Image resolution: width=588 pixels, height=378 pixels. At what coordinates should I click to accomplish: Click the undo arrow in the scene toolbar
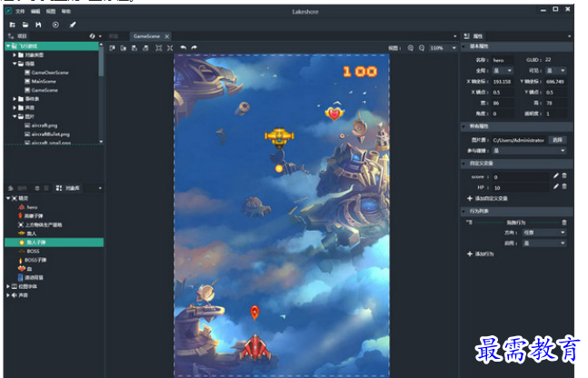click(183, 47)
